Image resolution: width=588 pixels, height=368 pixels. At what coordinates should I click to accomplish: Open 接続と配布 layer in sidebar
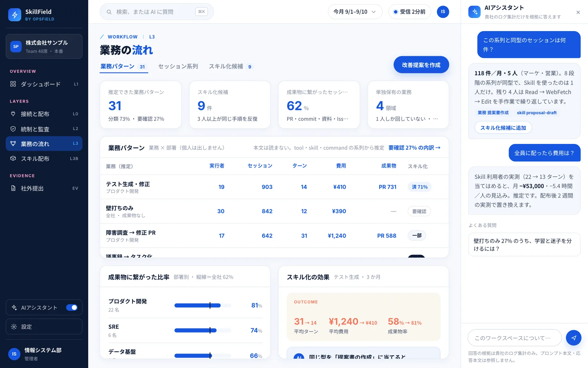(44, 114)
